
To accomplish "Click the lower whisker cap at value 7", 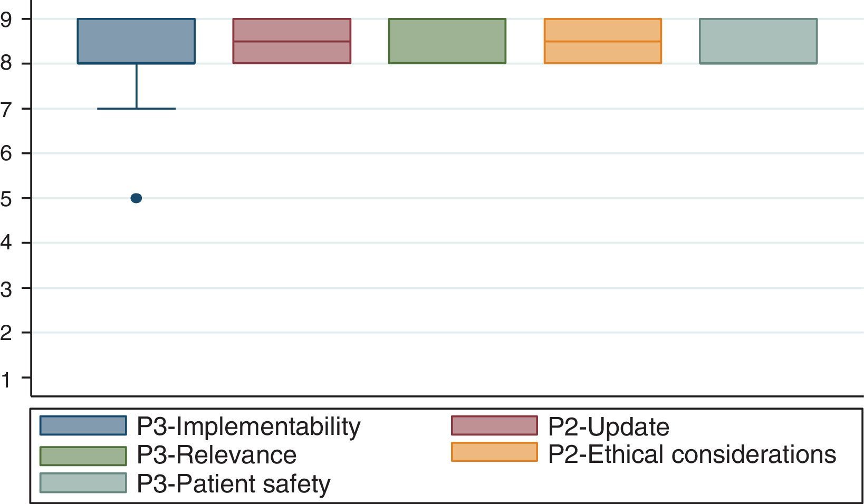I will click(x=136, y=109).
